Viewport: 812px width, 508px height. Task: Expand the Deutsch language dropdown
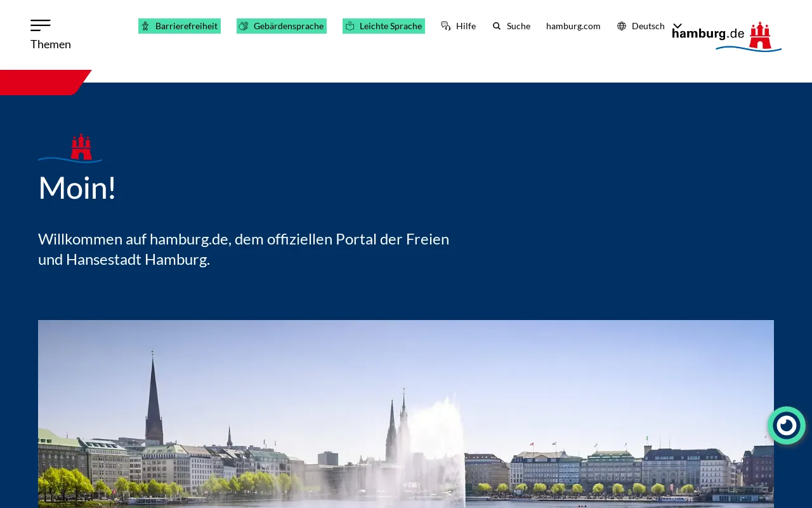pyautogui.click(x=649, y=26)
